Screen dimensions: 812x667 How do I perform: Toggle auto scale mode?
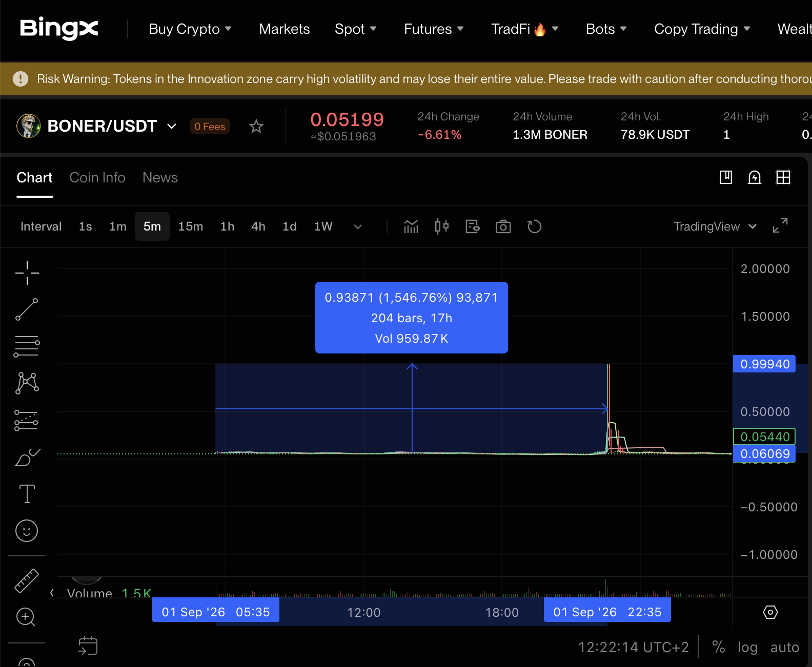[785, 648]
